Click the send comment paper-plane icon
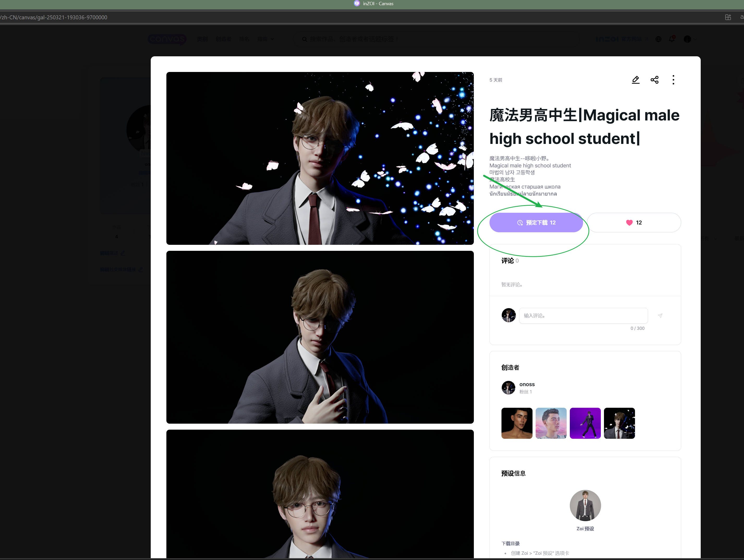This screenshot has height=560, width=744. pyautogui.click(x=660, y=315)
